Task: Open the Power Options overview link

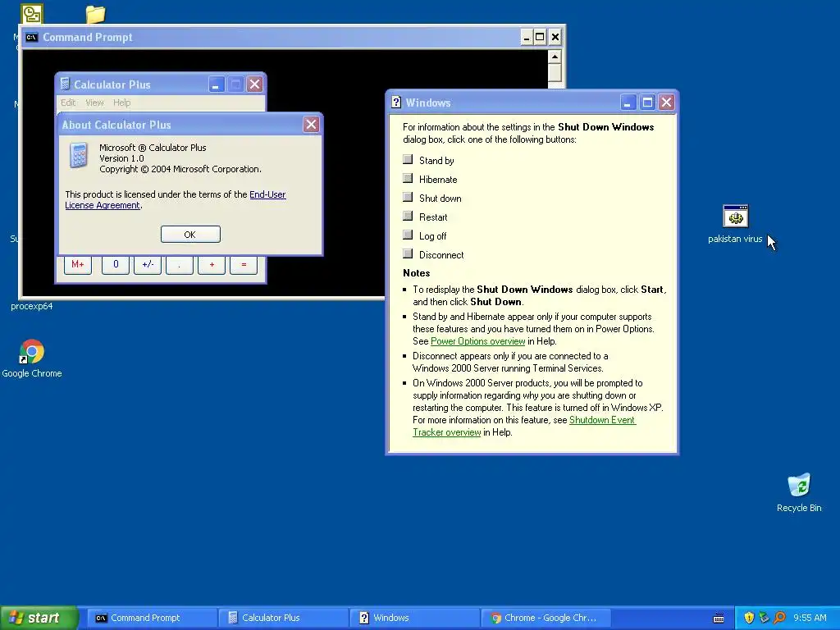Action: pyautogui.click(x=478, y=341)
